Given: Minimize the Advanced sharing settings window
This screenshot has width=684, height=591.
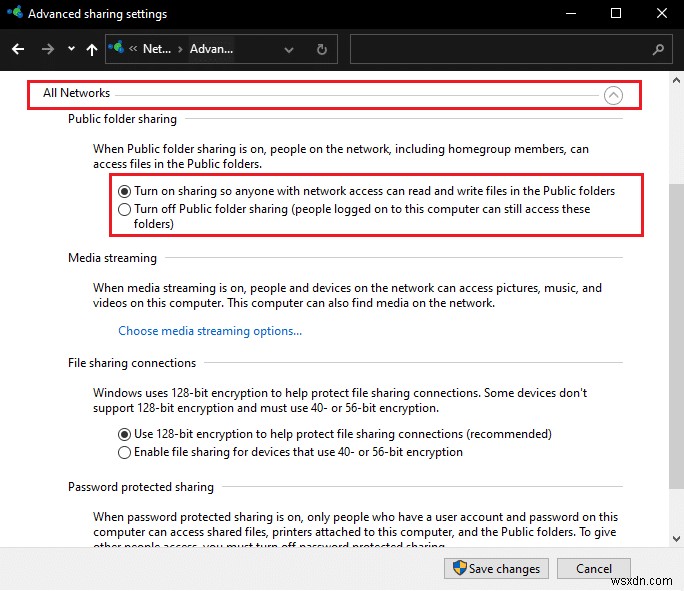Looking at the screenshot, I should point(571,14).
